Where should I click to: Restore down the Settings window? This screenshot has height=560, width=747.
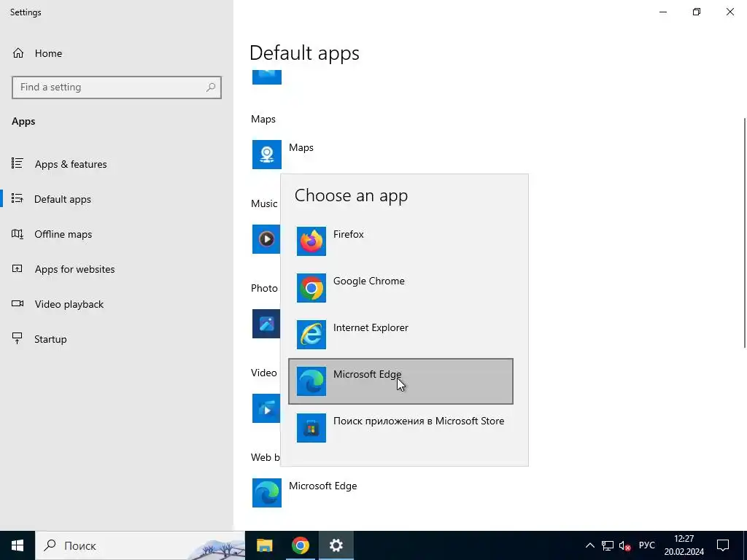(697, 12)
